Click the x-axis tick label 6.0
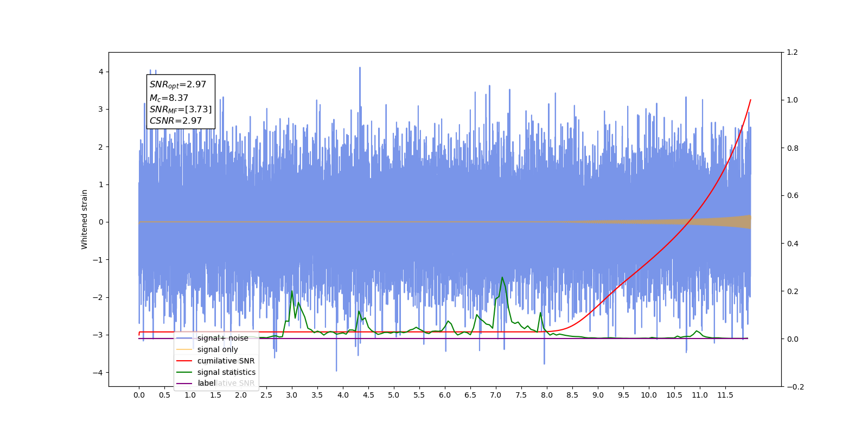 pos(445,395)
